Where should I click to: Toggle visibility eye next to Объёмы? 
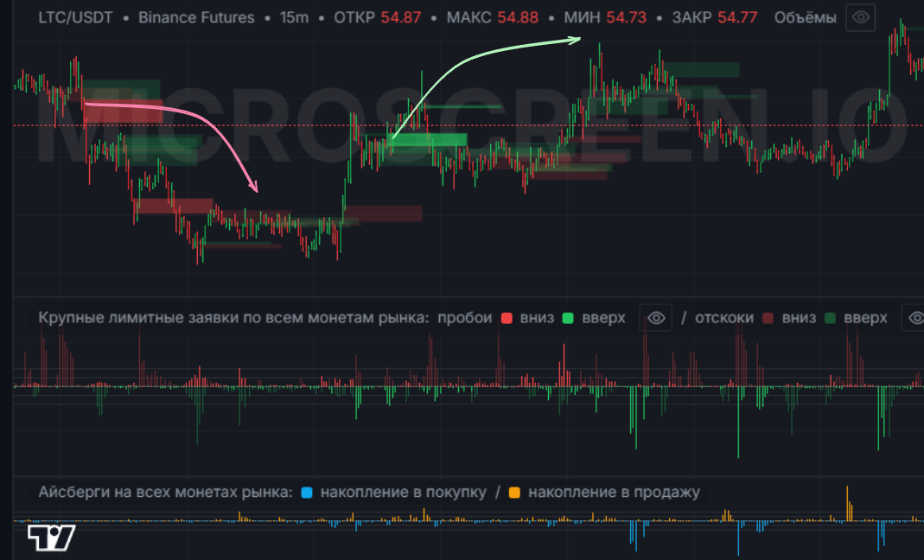(860, 17)
